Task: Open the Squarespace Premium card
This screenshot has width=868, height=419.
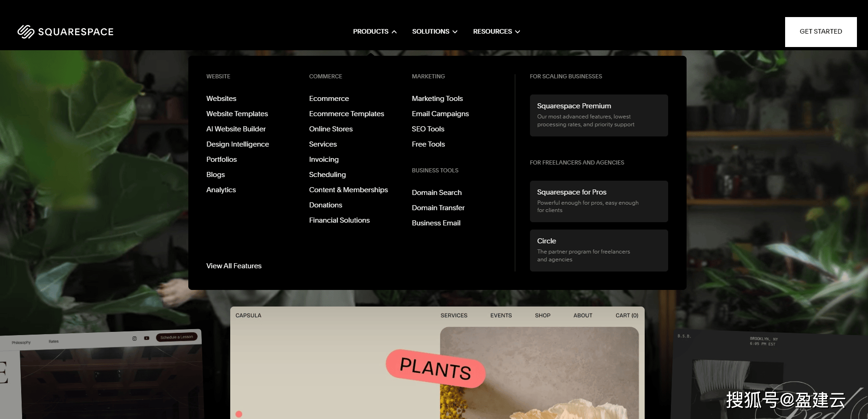Action: tap(599, 115)
